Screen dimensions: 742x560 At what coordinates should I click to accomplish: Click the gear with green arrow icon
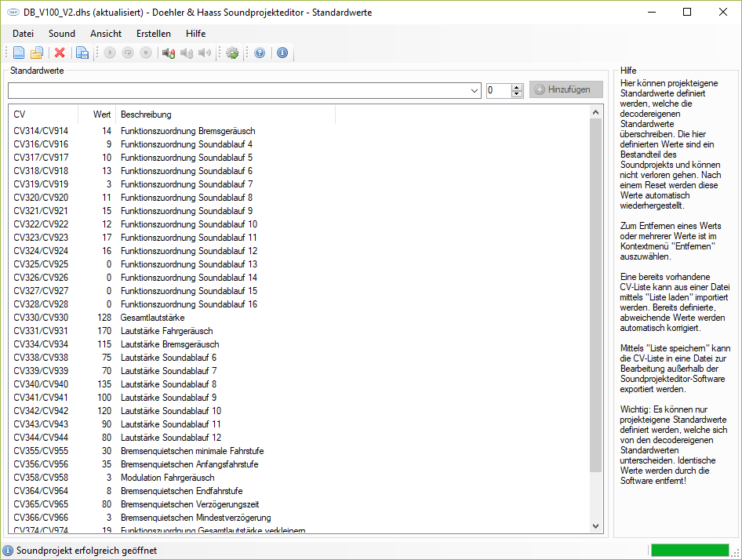pos(232,53)
